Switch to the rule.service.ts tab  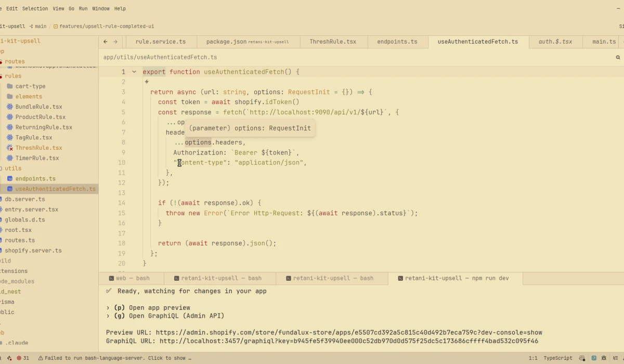[160, 42]
